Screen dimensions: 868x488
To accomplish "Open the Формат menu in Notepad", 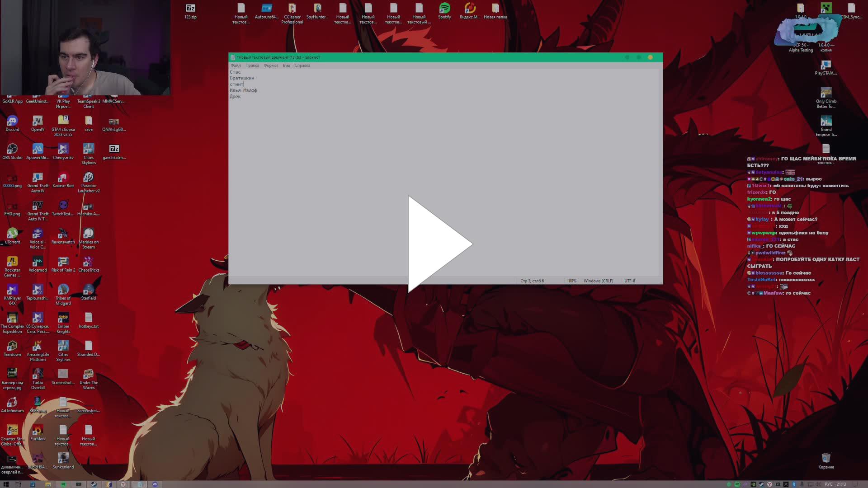I will tap(271, 66).
